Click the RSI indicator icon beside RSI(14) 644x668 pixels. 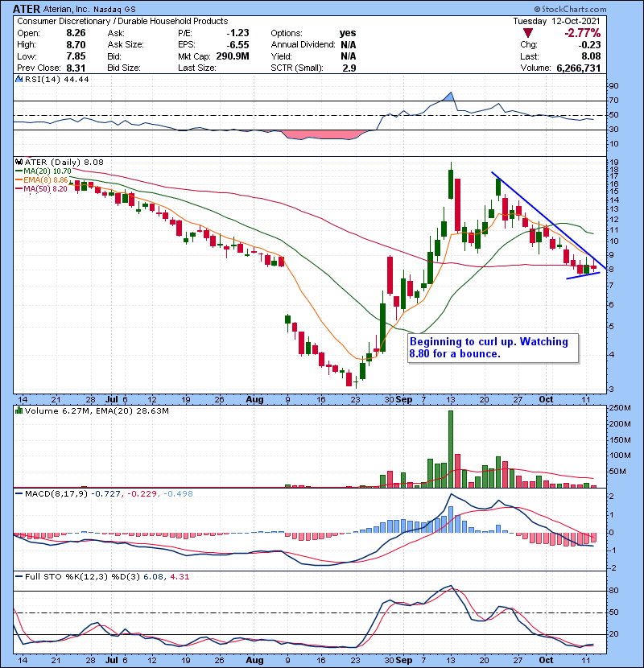[19, 79]
